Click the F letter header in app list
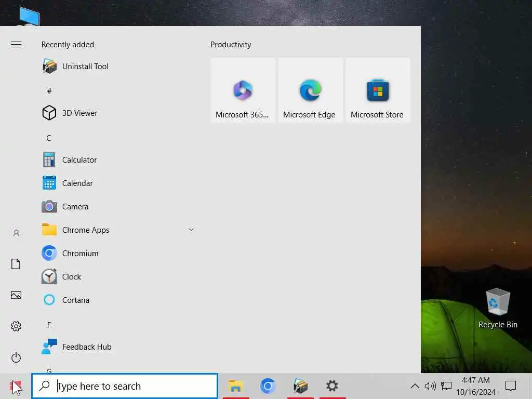 click(x=49, y=325)
